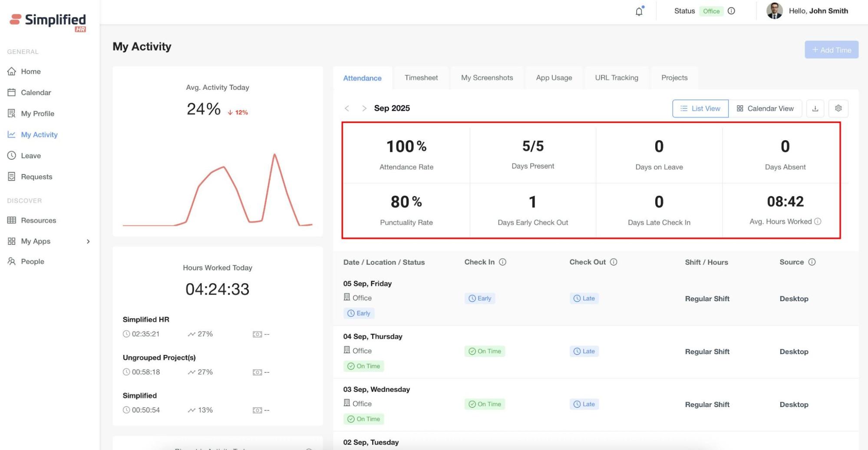Click info icon beside Avg. Hours Worked
This screenshot has width=868, height=450.
(818, 221)
